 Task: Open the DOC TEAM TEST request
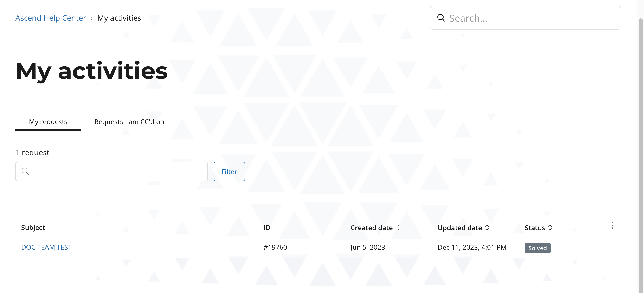46,248
